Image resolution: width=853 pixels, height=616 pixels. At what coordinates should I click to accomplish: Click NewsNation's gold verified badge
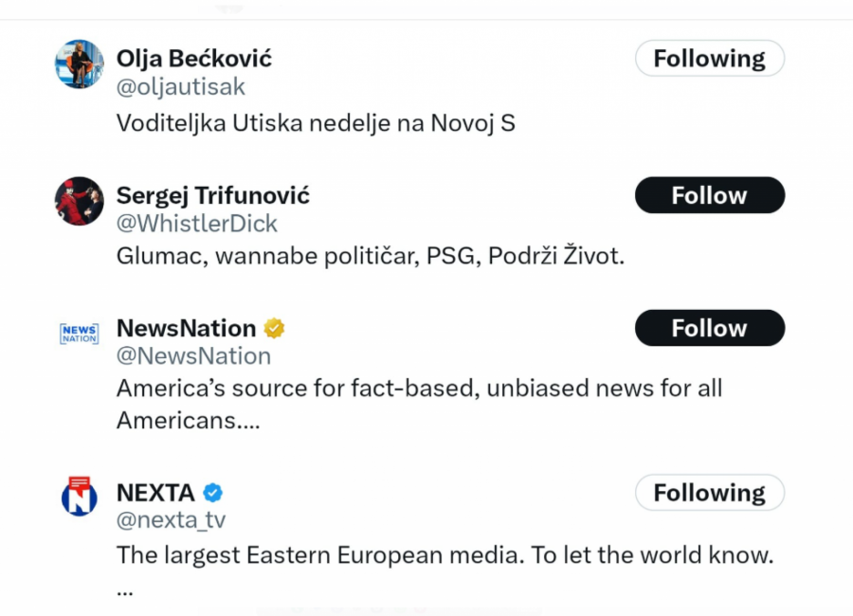[275, 329]
